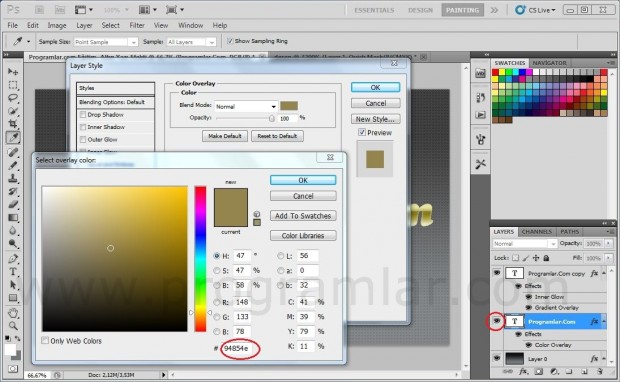Viewport: 620px width, 382px height.
Task: Select the Pen tool
Action: [13, 259]
